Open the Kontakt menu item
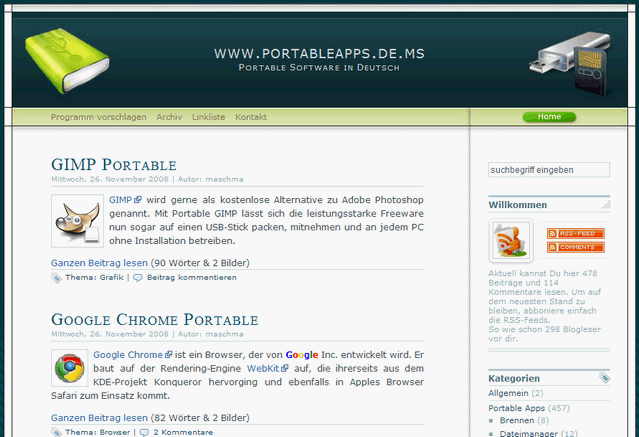The image size is (639, 437). tap(251, 117)
